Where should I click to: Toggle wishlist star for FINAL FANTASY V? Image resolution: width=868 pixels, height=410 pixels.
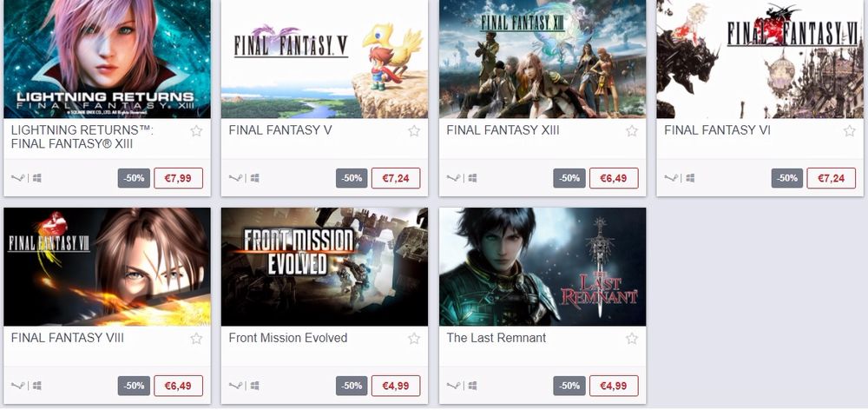tap(413, 131)
